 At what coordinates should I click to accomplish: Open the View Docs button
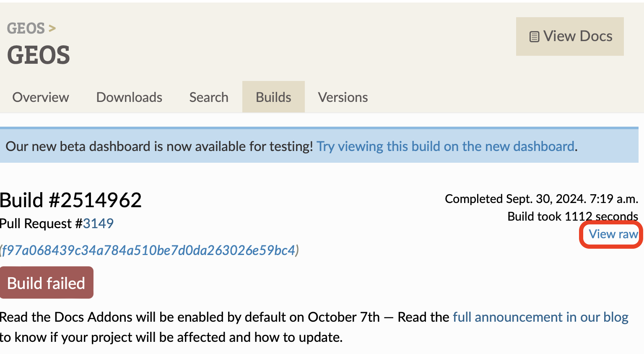[x=569, y=36]
